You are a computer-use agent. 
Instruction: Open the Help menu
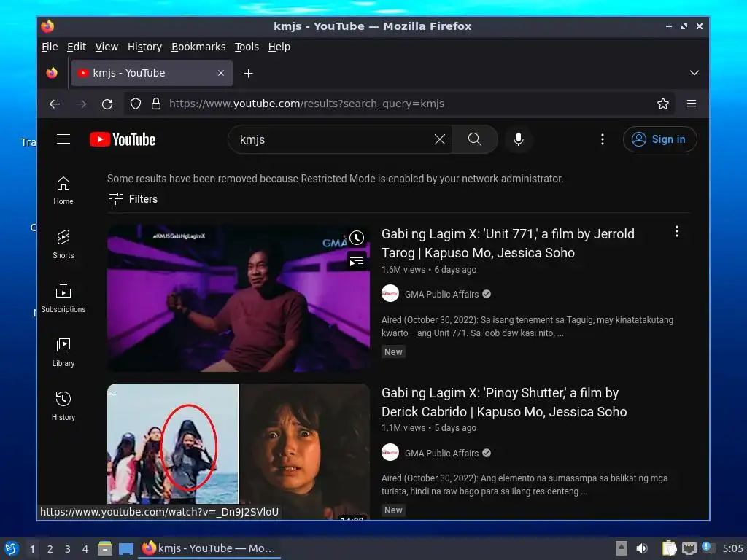(x=279, y=47)
